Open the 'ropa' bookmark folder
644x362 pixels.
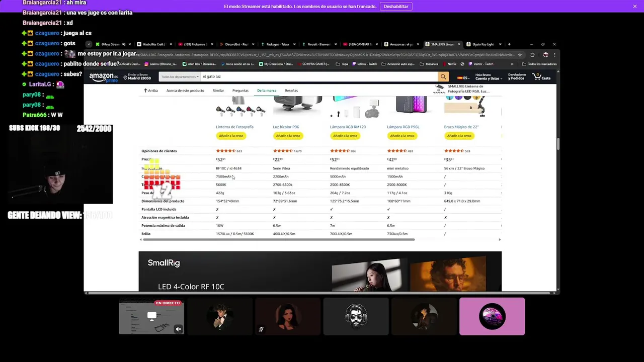point(342,64)
